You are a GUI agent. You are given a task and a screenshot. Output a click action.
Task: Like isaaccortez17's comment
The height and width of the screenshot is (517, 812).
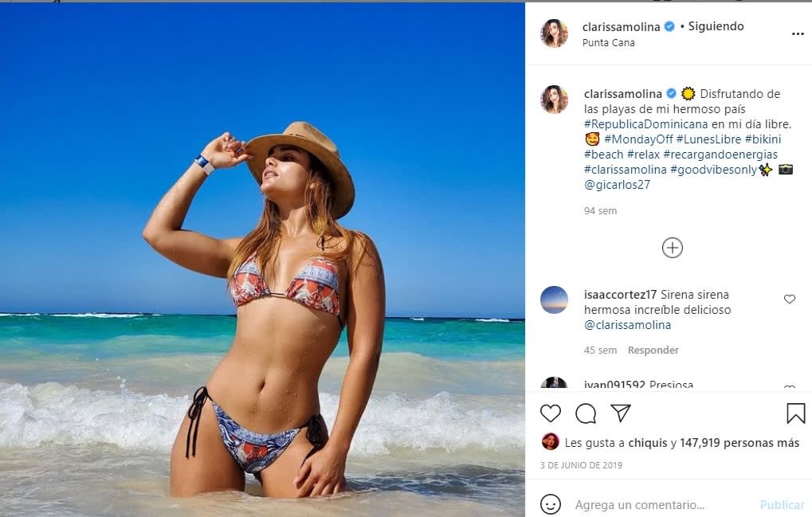tap(790, 300)
